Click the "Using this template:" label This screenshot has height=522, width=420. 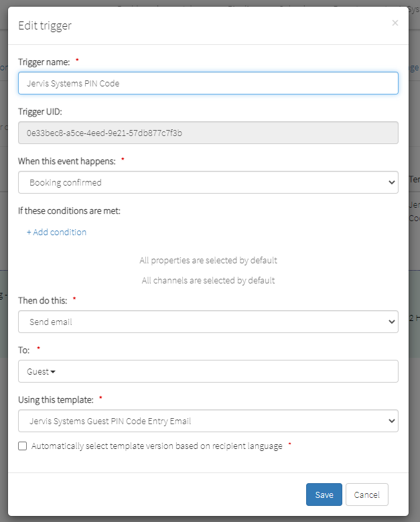coord(56,399)
